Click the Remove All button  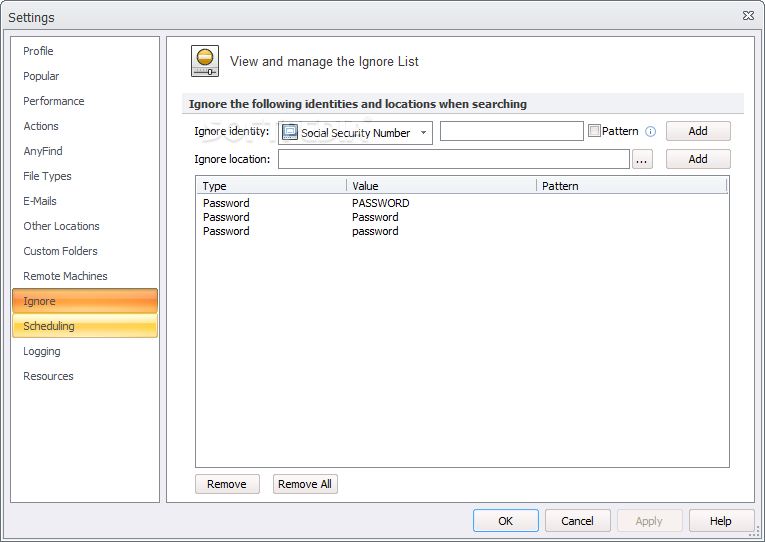point(305,484)
